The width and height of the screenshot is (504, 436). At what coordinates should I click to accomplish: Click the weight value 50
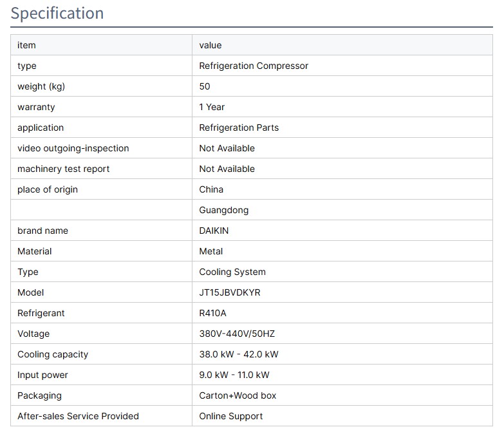click(x=205, y=86)
